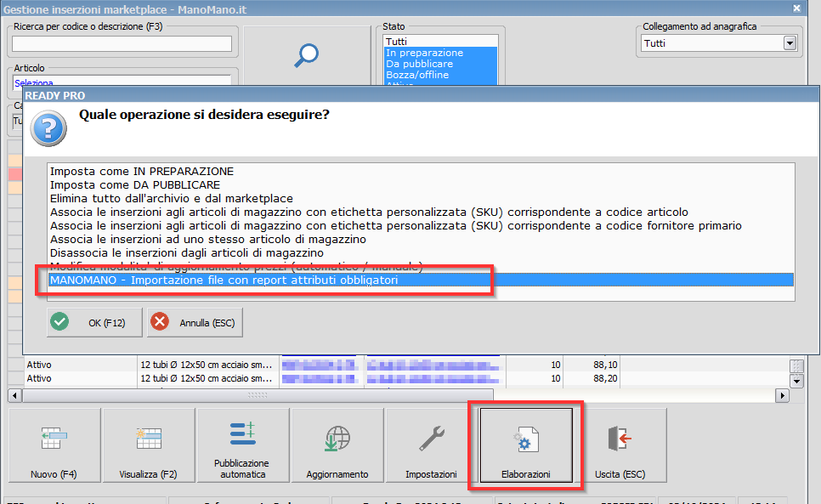
Task: Select 'Tutti' in the Stato list
Action: (x=440, y=42)
